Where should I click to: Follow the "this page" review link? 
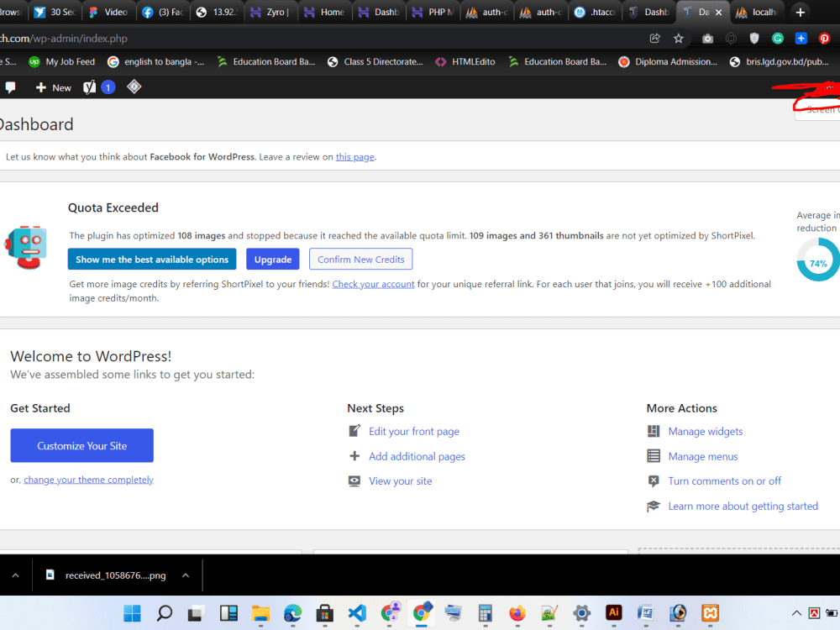(354, 157)
